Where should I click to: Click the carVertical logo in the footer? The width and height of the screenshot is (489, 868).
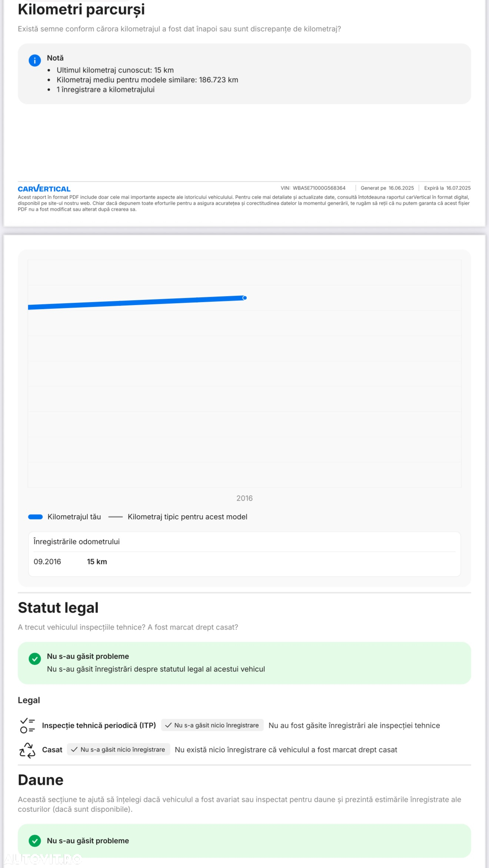pyautogui.click(x=44, y=188)
